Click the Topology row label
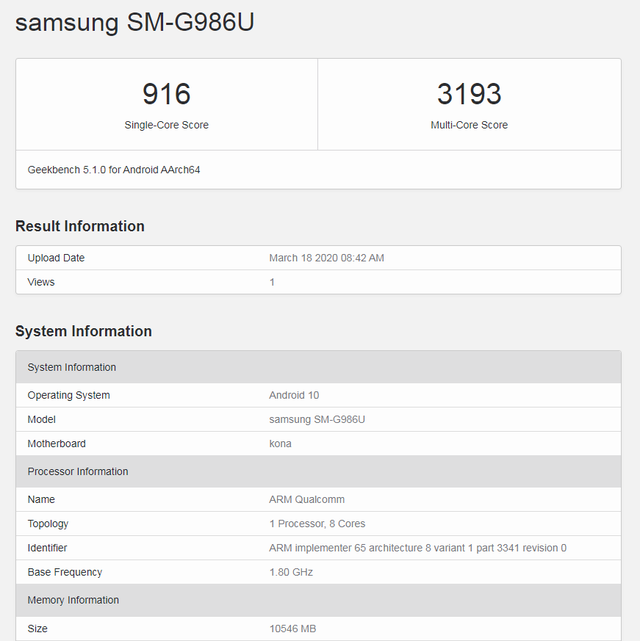Screen dimensions: 640x641 coord(48,524)
